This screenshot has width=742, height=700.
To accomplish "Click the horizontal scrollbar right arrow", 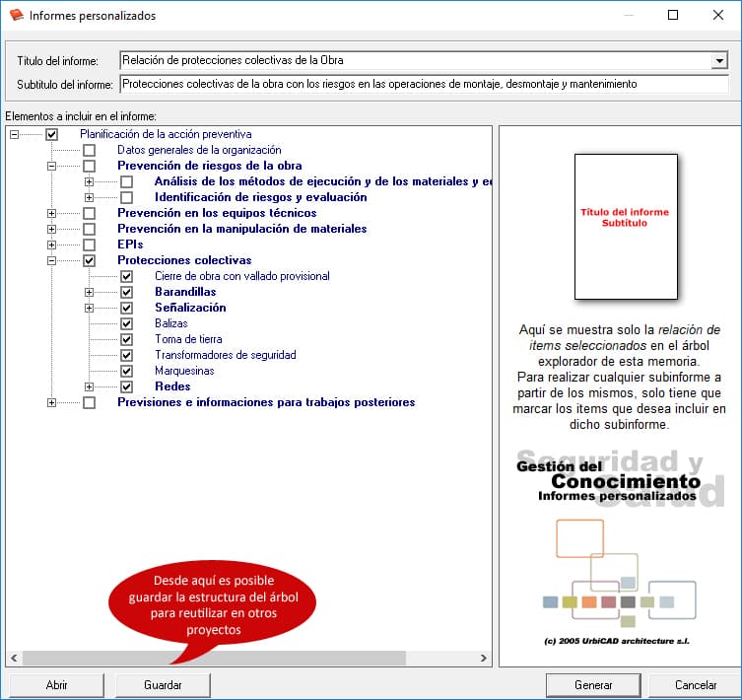I will pyautogui.click(x=484, y=658).
